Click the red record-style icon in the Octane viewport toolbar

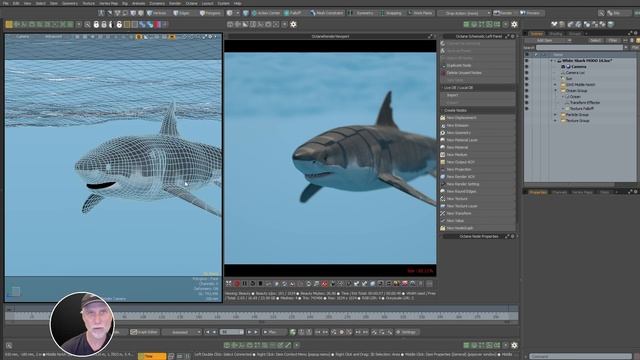tap(237, 284)
